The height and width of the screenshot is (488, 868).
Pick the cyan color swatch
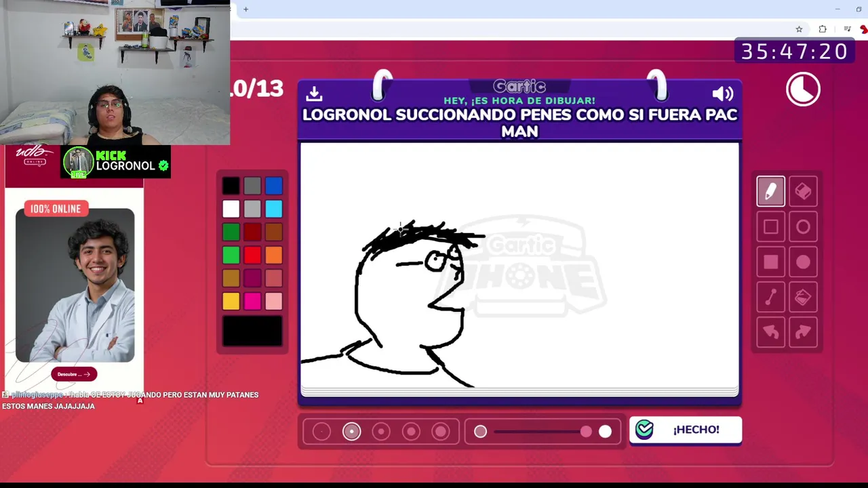pos(274,209)
